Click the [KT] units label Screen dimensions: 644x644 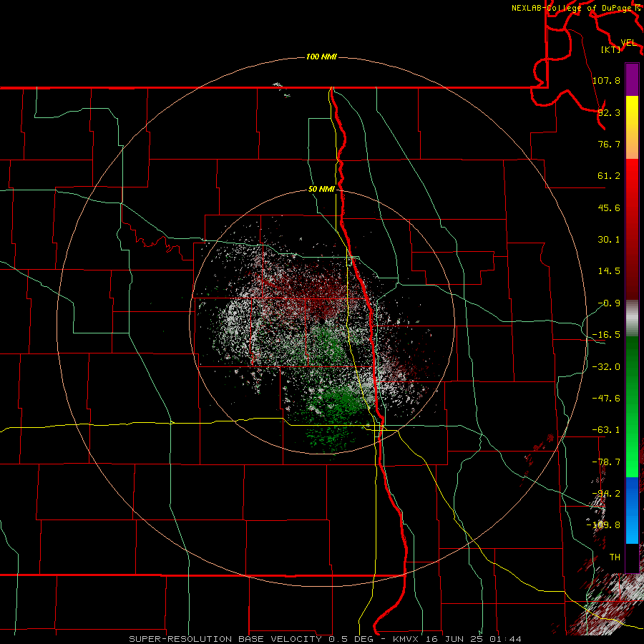[x=610, y=49]
